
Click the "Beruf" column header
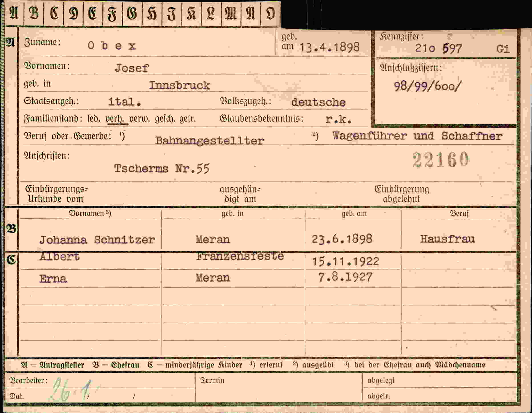(459, 214)
